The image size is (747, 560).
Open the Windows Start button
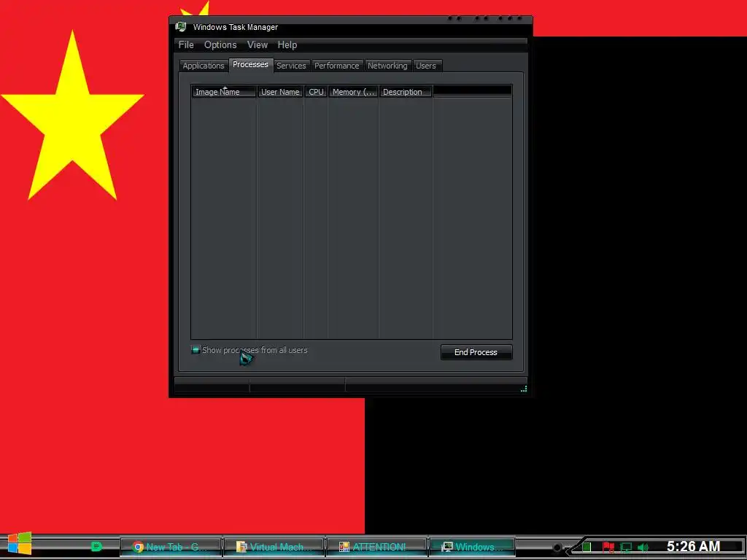(20, 543)
